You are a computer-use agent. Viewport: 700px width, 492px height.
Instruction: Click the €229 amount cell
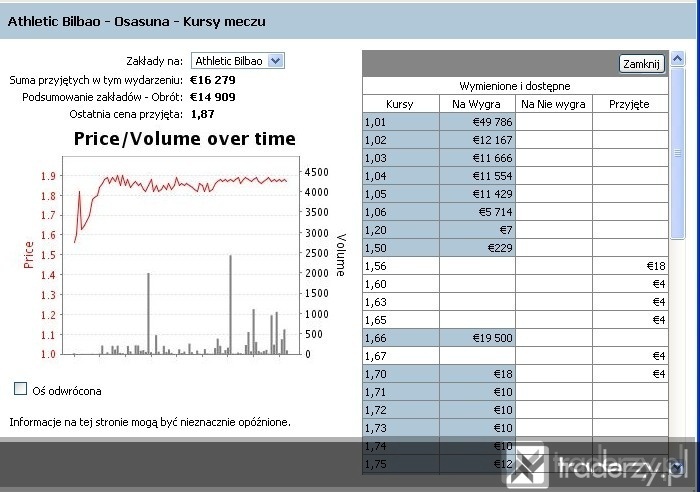click(477, 248)
